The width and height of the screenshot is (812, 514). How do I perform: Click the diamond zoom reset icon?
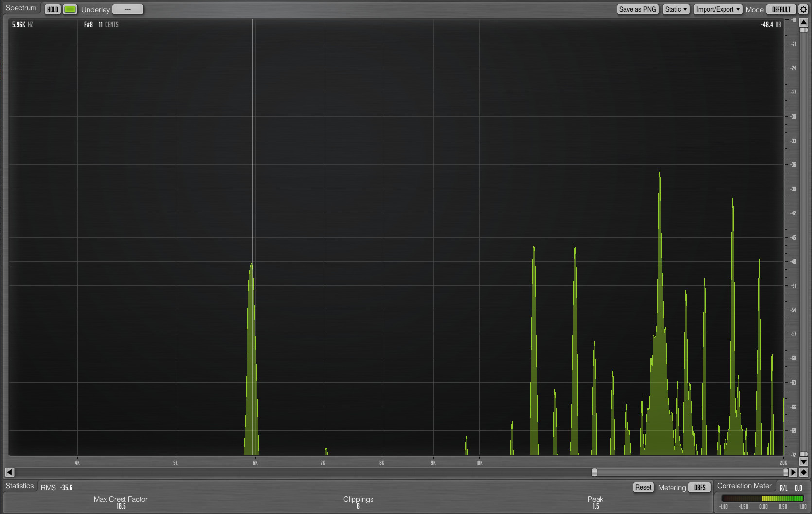click(803, 472)
